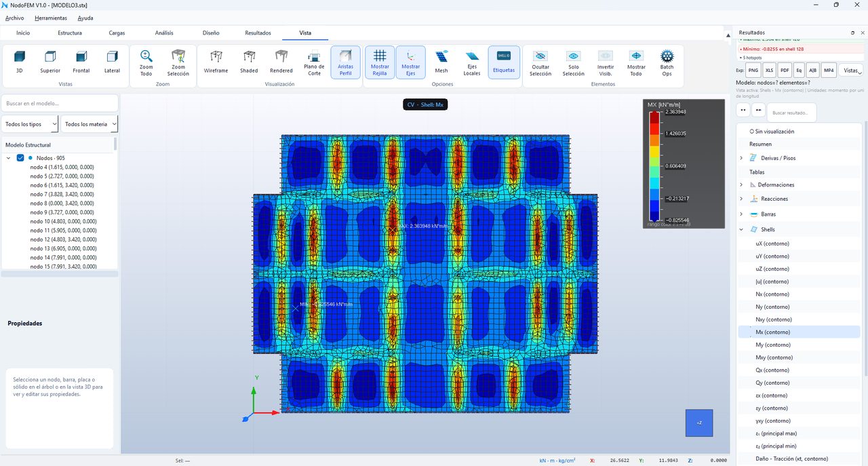
Task: Click the Invertir Visib. icon
Action: 606,56
